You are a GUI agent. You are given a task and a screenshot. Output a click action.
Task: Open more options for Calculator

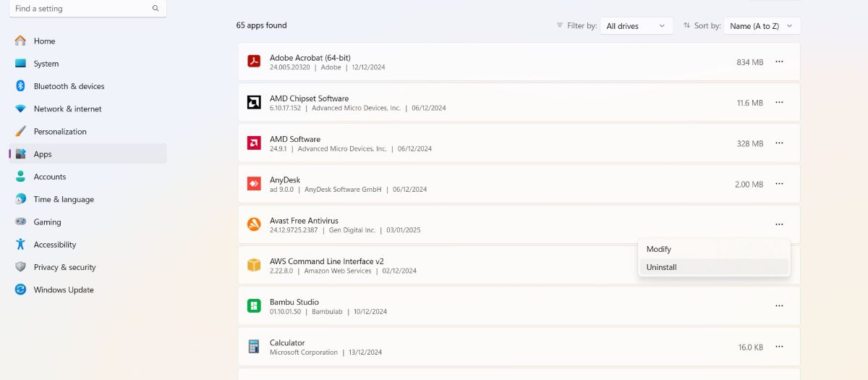[x=779, y=347]
